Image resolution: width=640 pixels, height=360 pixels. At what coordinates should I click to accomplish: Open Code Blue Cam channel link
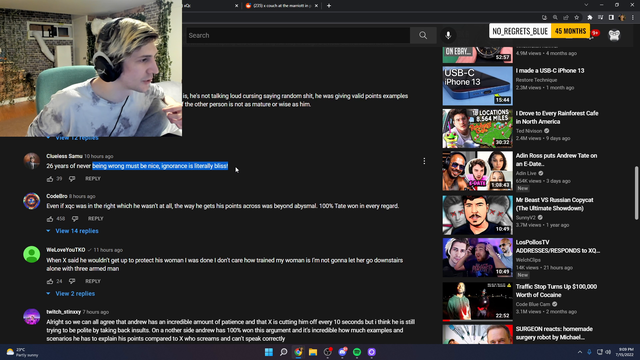coord(533,304)
